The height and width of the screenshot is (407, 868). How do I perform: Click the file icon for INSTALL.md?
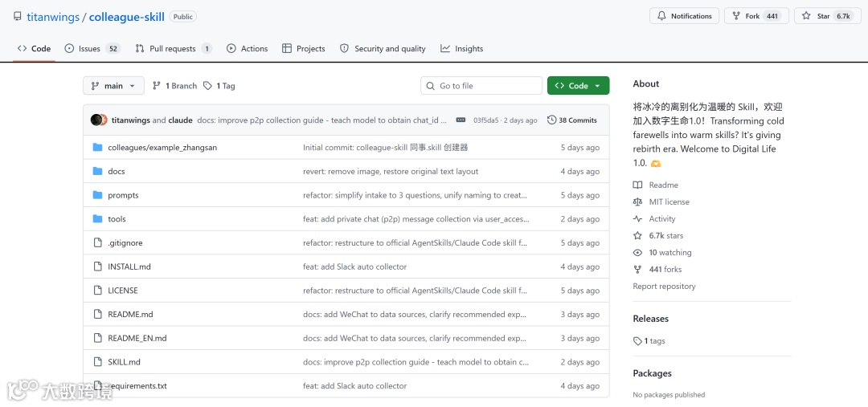(98, 266)
